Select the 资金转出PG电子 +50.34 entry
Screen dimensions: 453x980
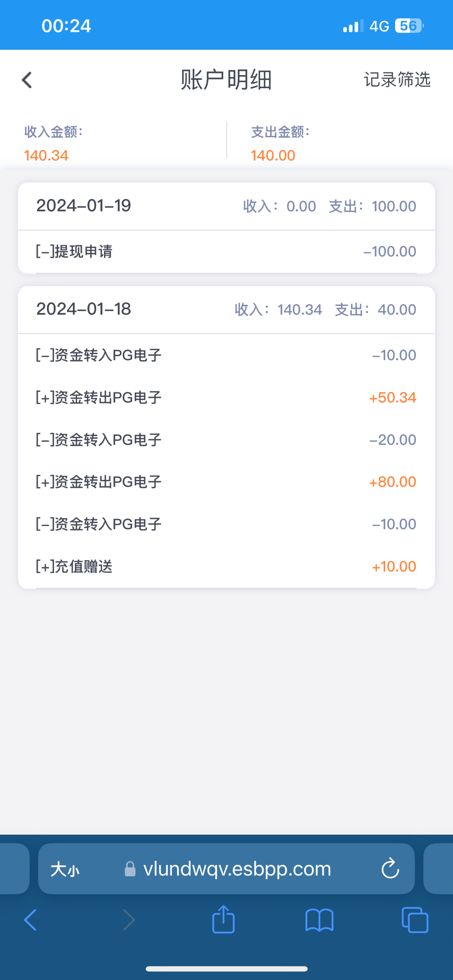(226, 398)
